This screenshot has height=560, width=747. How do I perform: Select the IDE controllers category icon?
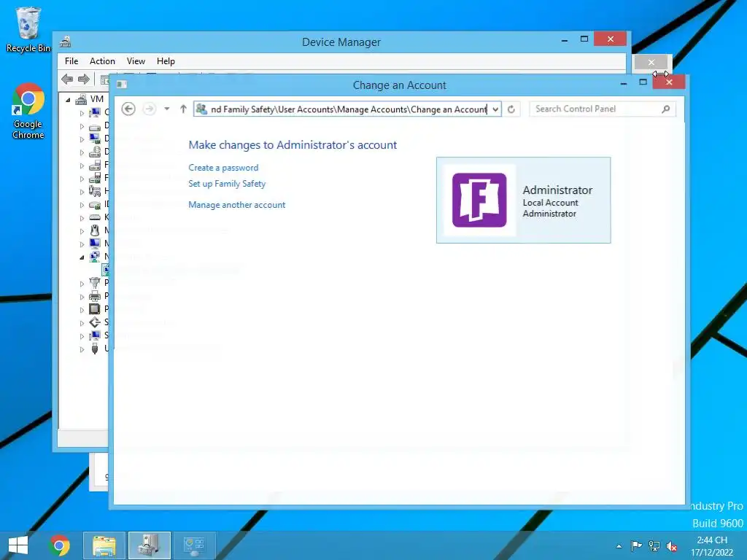point(95,204)
